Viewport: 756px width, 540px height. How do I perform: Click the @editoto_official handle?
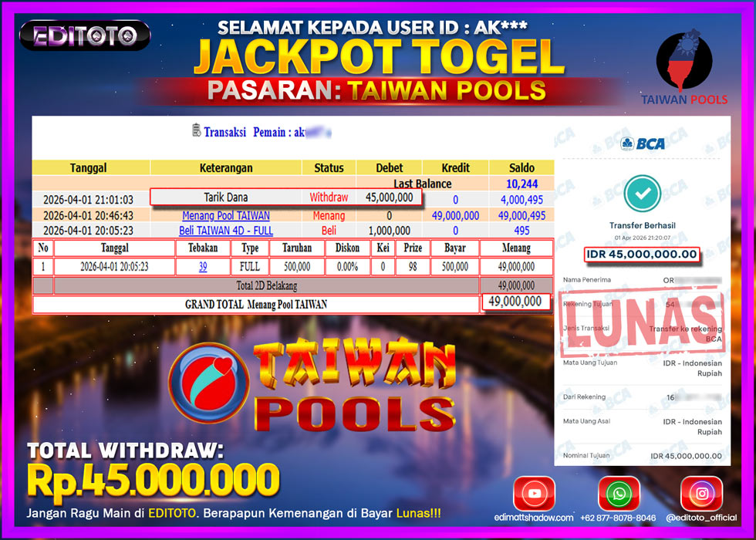click(701, 518)
